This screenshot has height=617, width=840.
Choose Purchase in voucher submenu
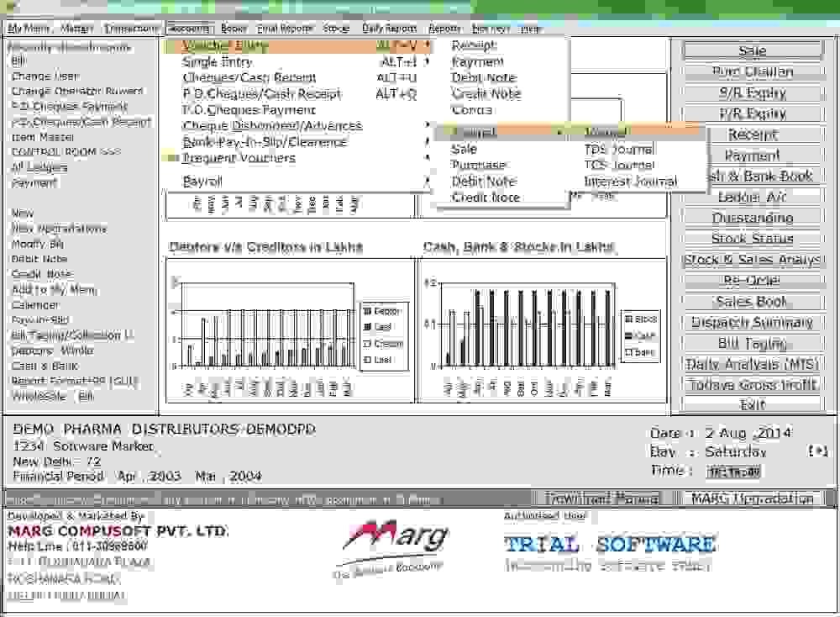click(x=479, y=165)
